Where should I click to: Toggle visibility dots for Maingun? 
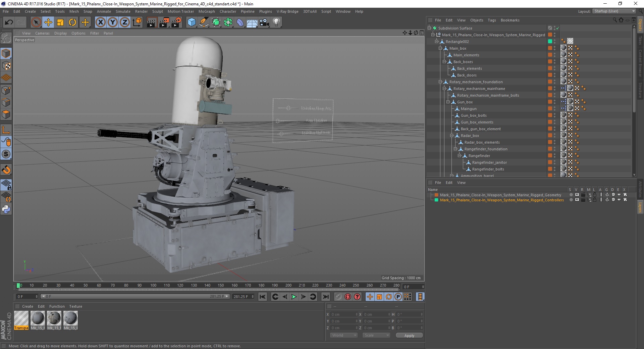tap(554, 109)
